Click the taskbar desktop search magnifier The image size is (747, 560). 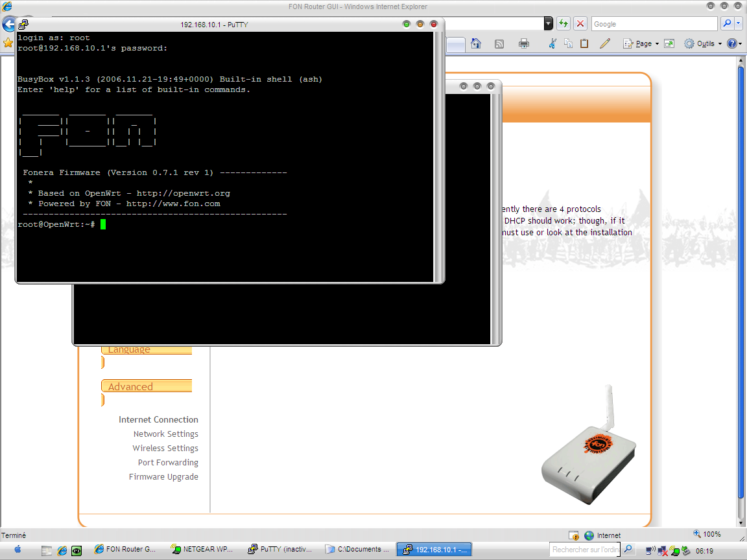click(628, 549)
